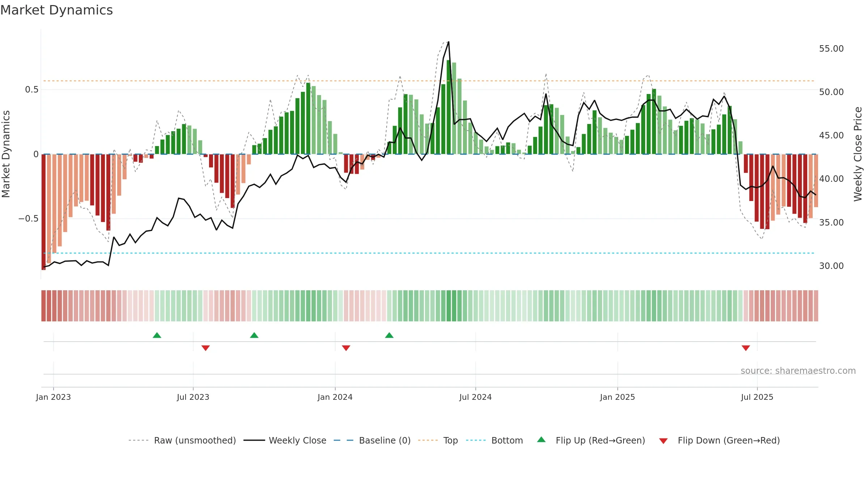This screenshot has width=868, height=488.
Task: Click the green flip-up triangle near May 2023
Action: coord(157,335)
